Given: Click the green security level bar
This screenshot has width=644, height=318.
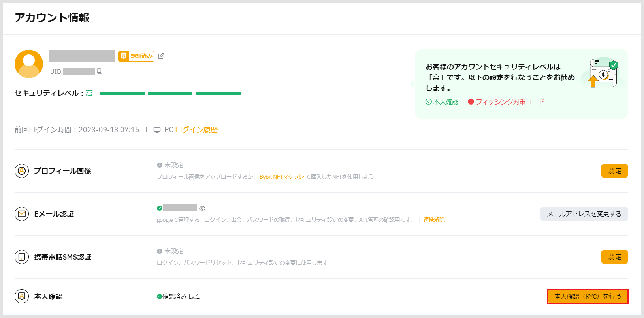Looking at the screenshot, I should (170, 94).
